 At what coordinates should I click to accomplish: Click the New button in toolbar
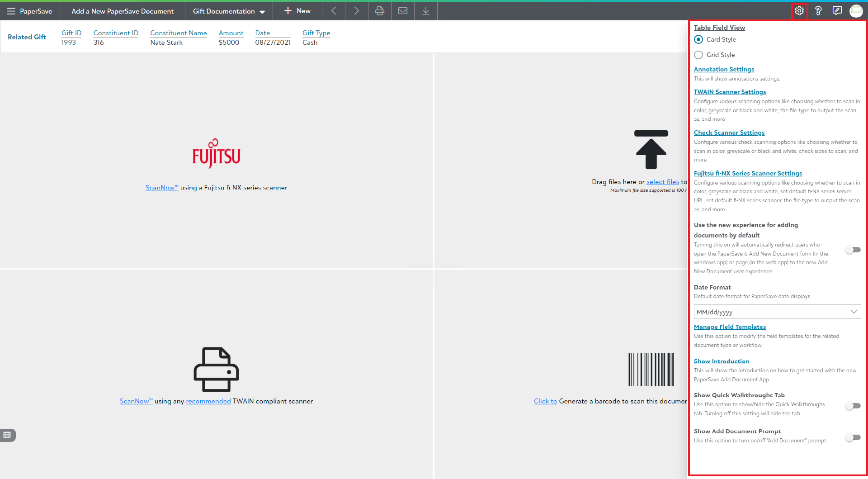(297, 11)
